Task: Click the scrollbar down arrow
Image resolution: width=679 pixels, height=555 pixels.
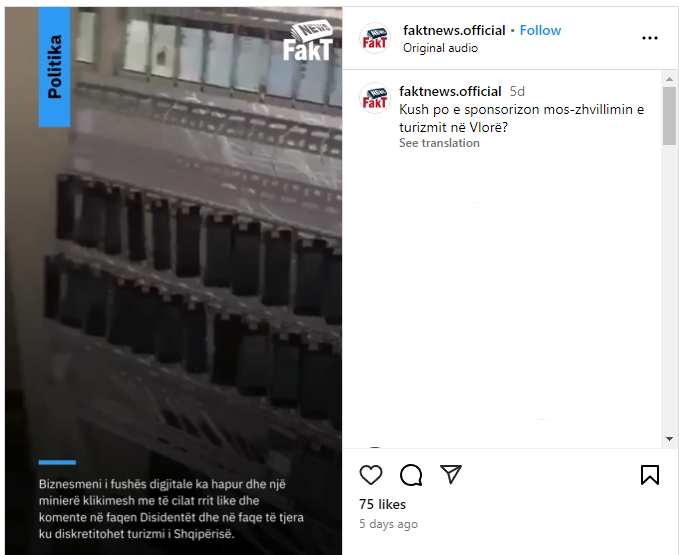Action: pyautogui.click(x=669, y=439)
